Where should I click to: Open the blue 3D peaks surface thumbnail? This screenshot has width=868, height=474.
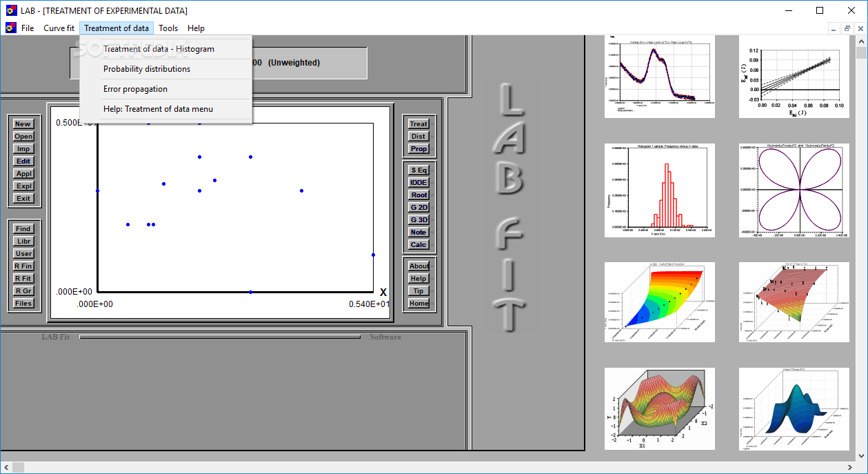794,409
